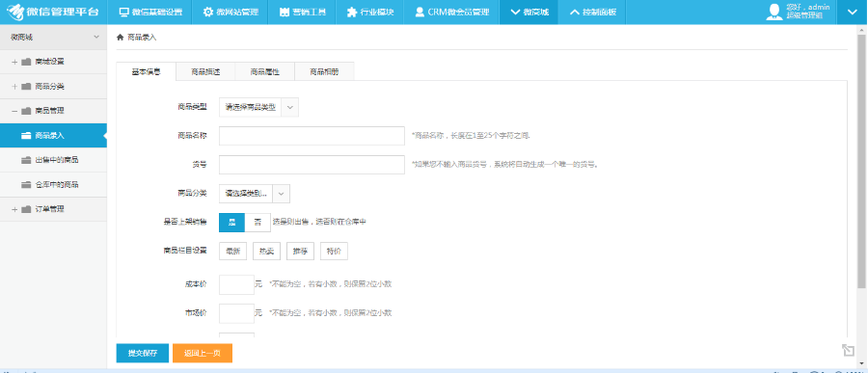Click the 商城设置 folder icon
Viewport: 868px width, 373px height.
[26, 62]
